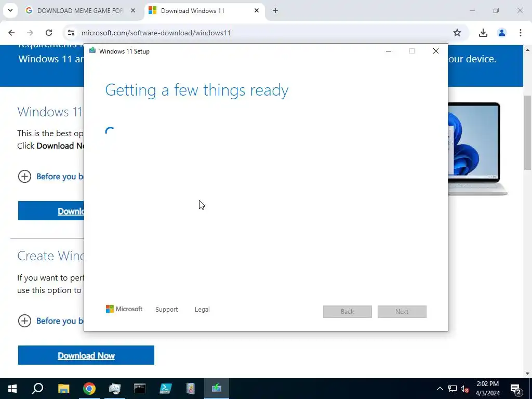Image resolution: width=532 pixels, height=399 pixels.
Task: Switch to DOWNLOAD MEME GAME tab
Action: [81, 10]
